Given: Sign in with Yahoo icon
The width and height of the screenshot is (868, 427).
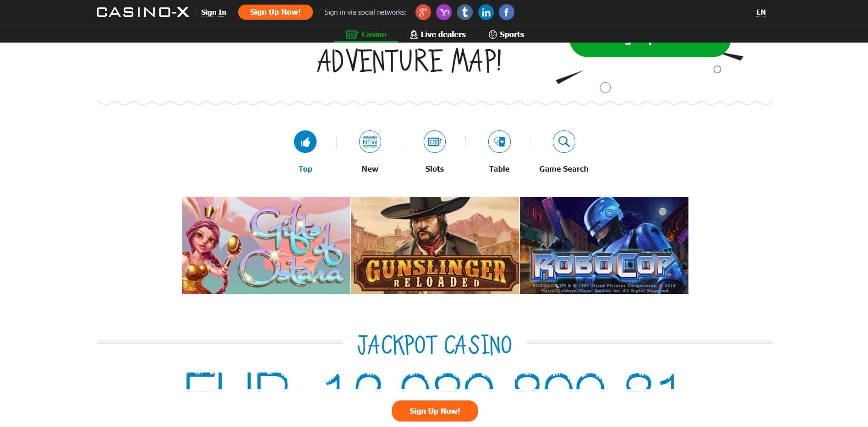Looking at the screenshot, I should (444, 12).
